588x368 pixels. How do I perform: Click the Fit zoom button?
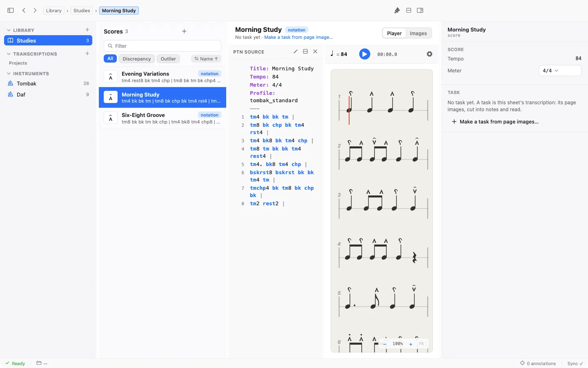coord(421,344)
